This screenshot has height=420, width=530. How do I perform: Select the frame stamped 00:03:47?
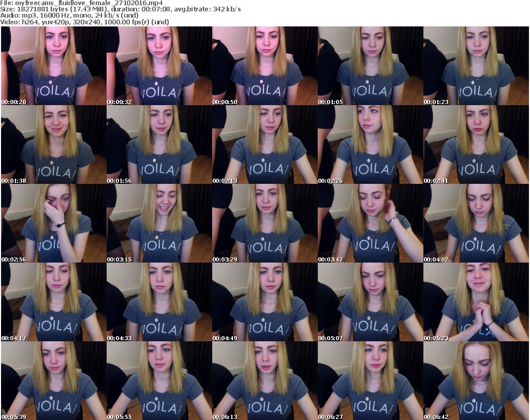click(x=371, y=223)
